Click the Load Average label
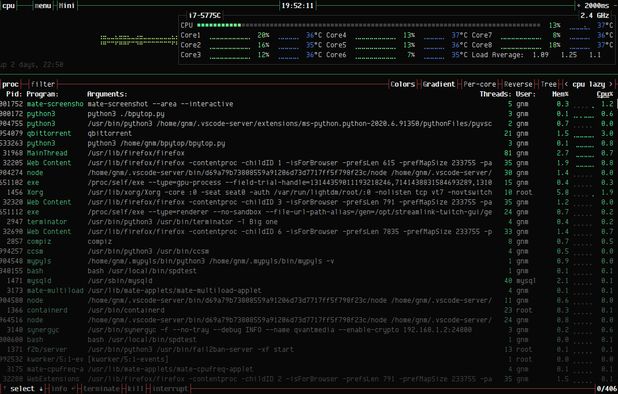 click(x=497, y=55)
